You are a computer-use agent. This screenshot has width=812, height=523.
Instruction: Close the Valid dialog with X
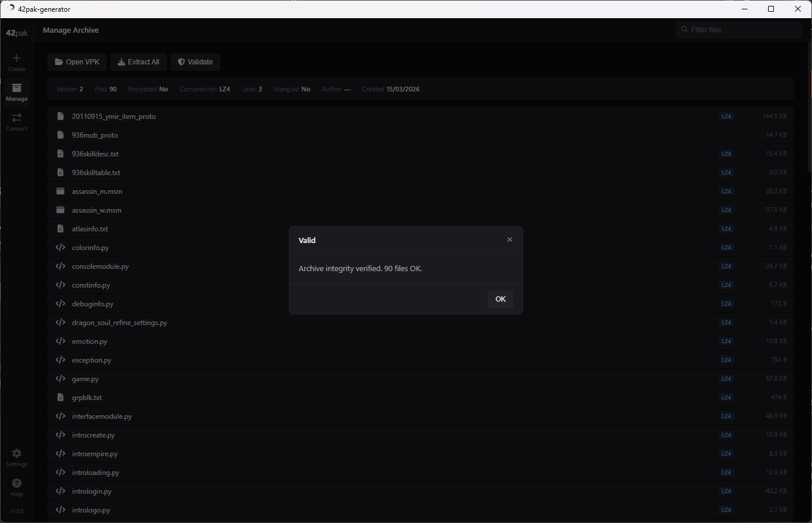(510, 240)
